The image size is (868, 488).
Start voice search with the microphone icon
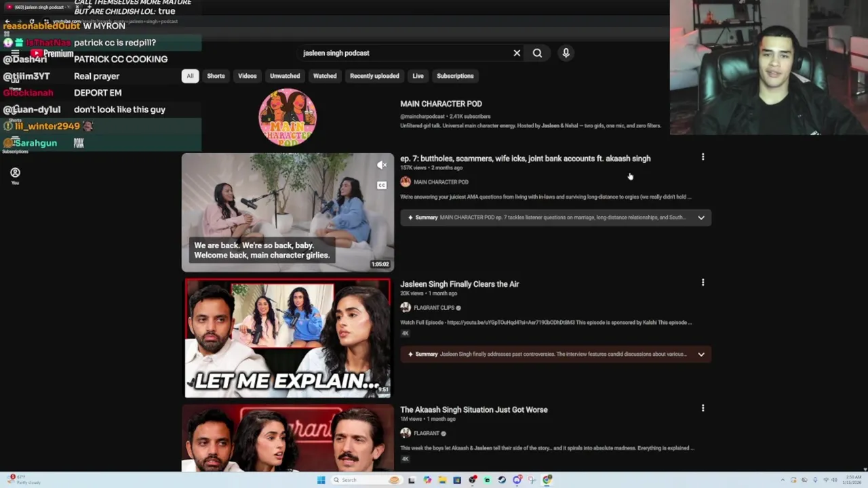coord(566,53)
